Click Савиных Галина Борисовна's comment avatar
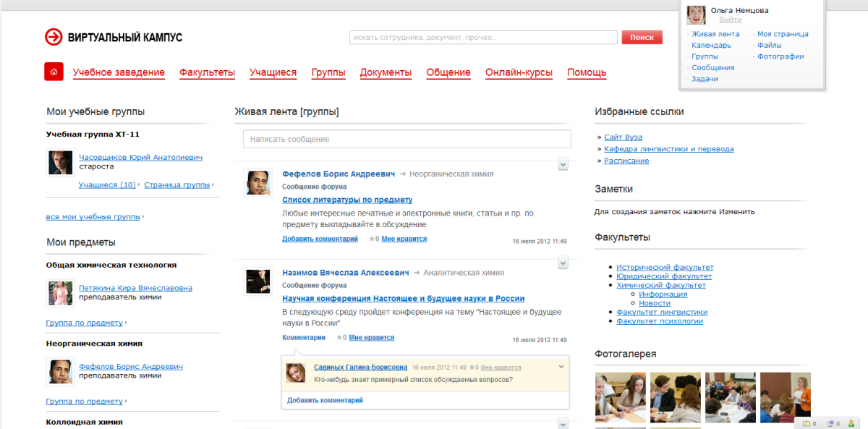This screenshot has width=868, height=429. [x=296, y=373]
